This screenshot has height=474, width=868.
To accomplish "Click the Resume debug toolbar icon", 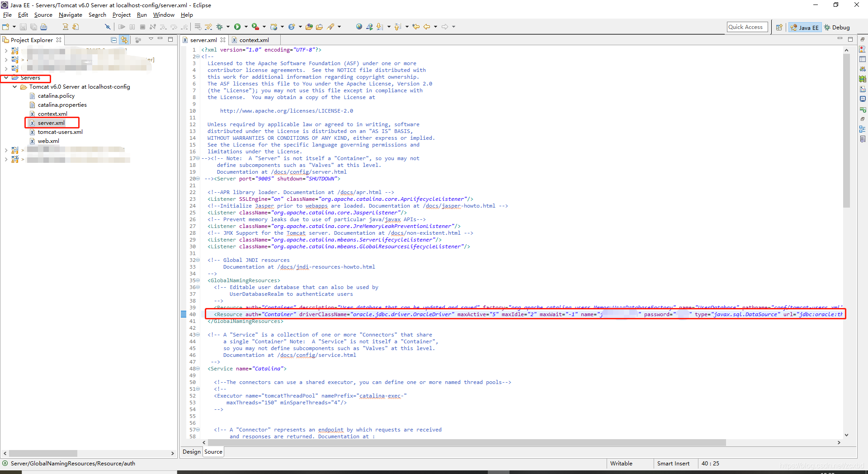I will pos(122,27).
